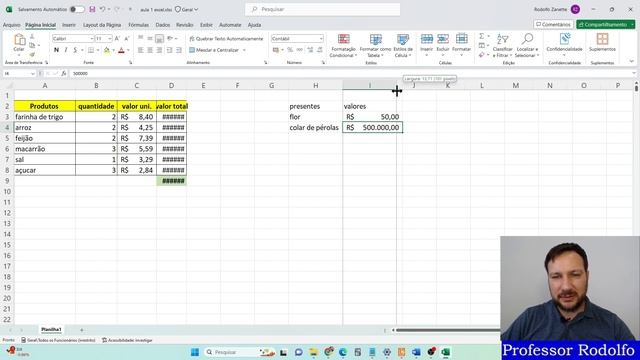This screenshot has height=360, width=640.
Task: Click the font color A icon
Action: [121, 50]
